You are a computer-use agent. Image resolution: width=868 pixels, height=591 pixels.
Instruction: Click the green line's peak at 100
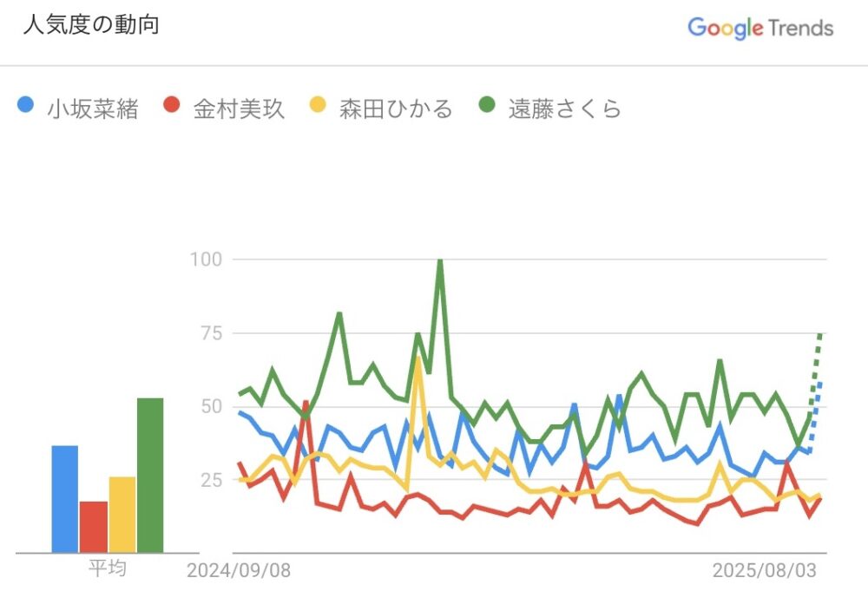coord(440,260)
